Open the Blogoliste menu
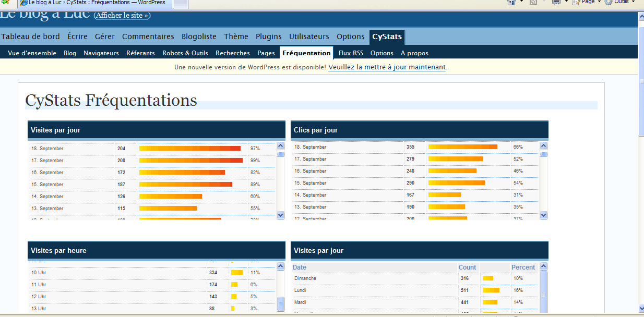This screenshot has width=644, height=317. (199, 36)
